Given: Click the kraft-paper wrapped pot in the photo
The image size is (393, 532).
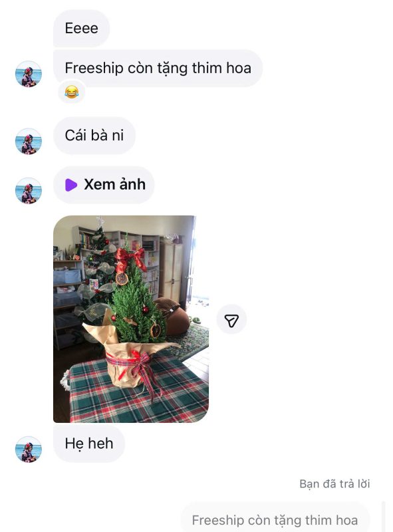Looking at the screenshot, I should point(130,361).
